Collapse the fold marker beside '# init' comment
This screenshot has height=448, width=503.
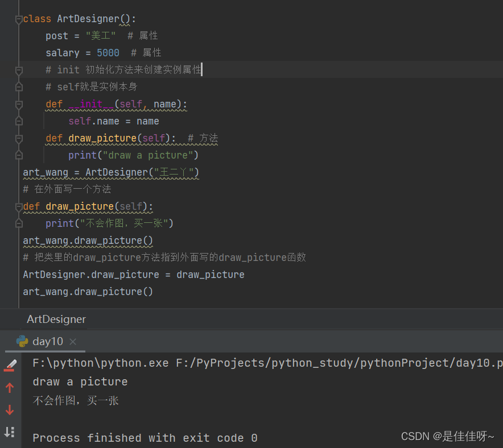point(19,70)
